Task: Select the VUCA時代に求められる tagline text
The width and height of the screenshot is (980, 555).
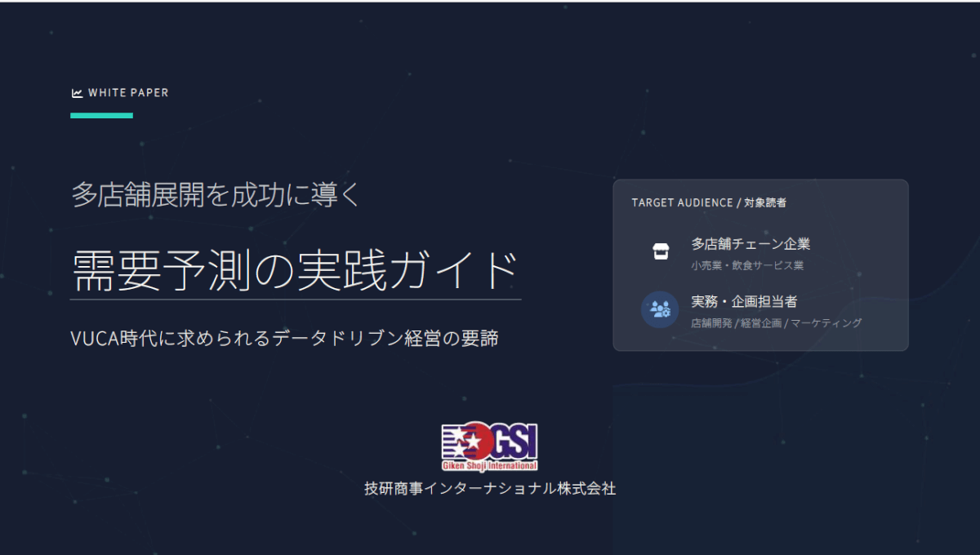Action: (x=284, y=339)
